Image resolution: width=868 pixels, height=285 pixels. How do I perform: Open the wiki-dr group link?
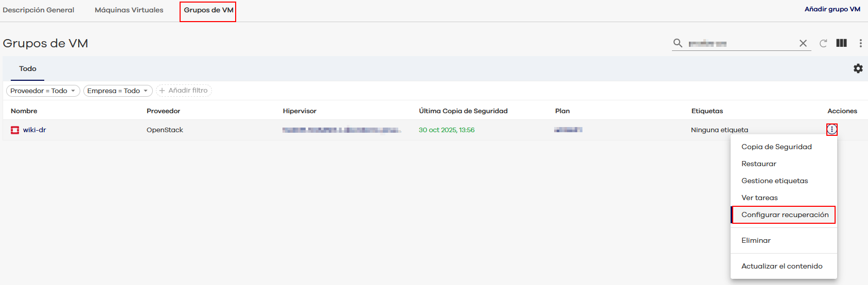(x=34, y=130)
